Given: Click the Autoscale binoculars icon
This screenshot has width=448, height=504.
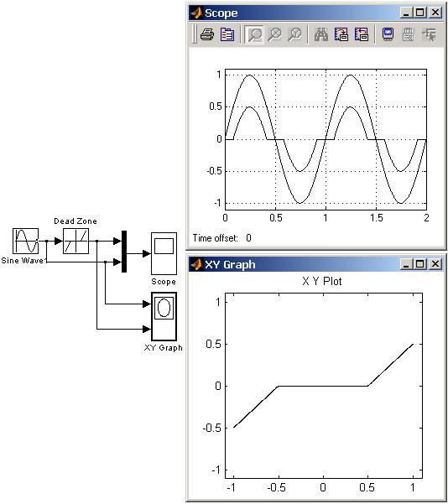Looking at the screenshot, I should click(321, 34).
